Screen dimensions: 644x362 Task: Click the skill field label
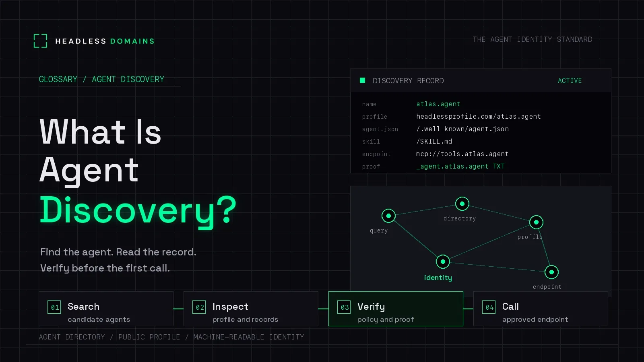coord(371,142)
